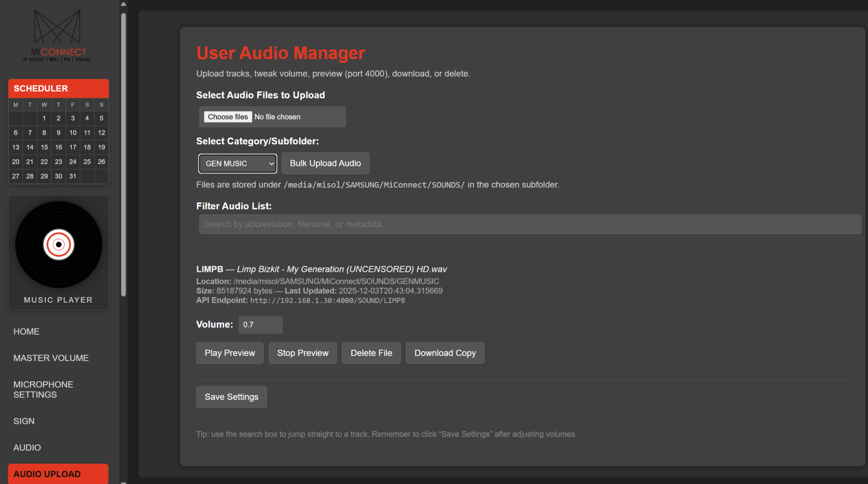Click the Volume value field

[260, 325]
